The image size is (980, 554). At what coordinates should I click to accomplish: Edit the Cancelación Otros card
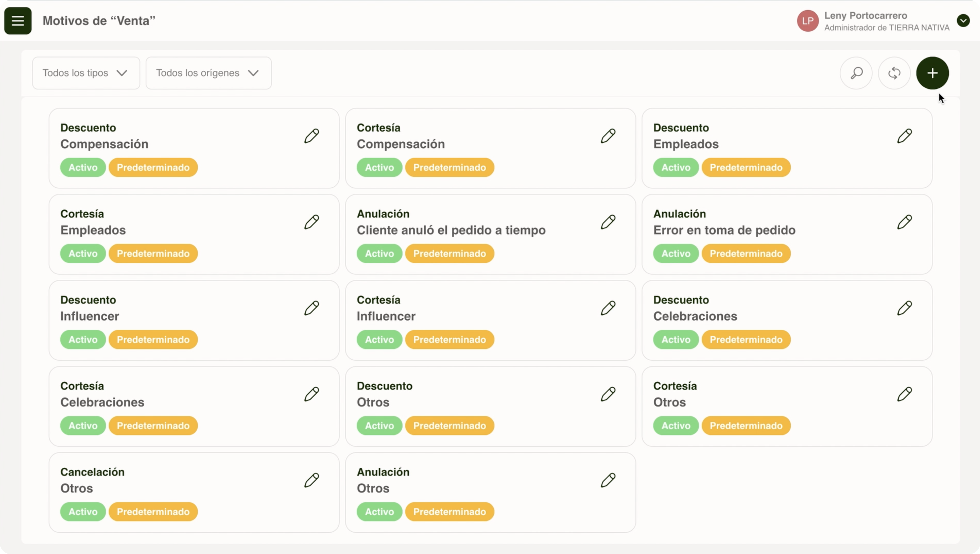click(311, 480)
